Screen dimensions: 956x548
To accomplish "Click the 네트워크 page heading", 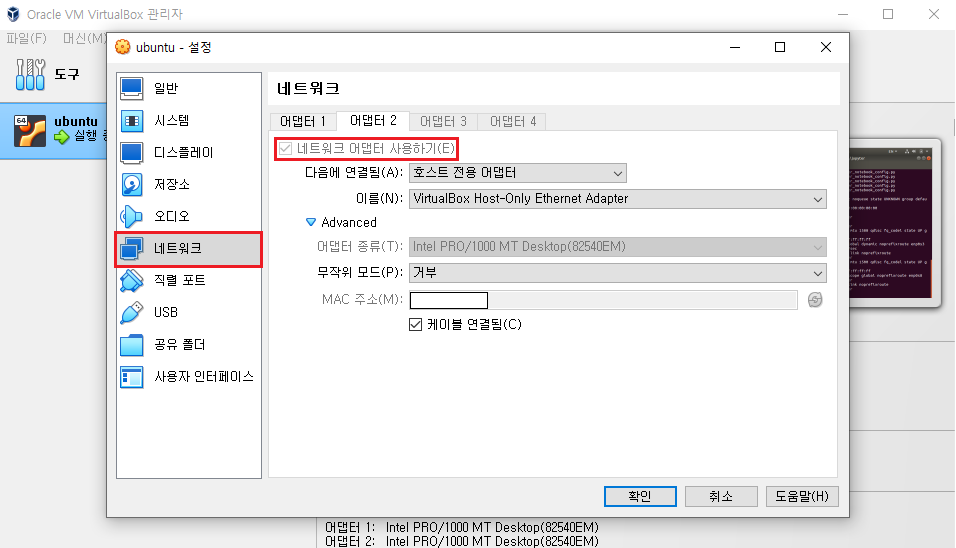I will 309,88.
